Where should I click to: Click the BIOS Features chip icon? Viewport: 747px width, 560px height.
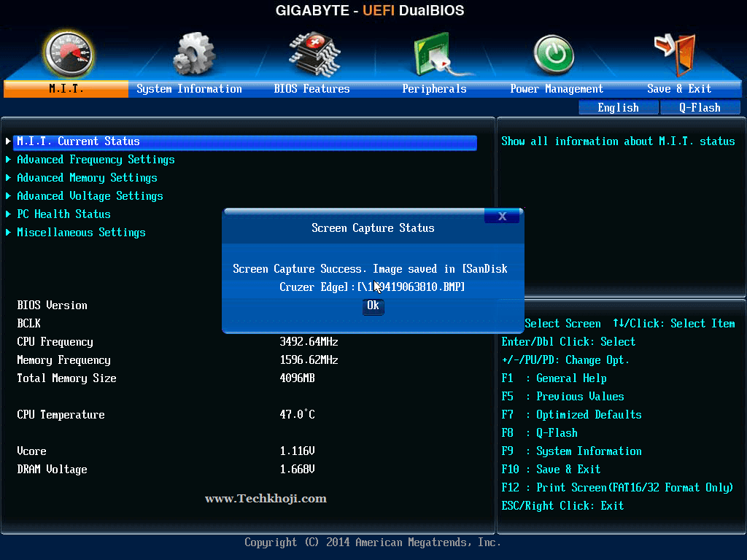coord(314,52)
